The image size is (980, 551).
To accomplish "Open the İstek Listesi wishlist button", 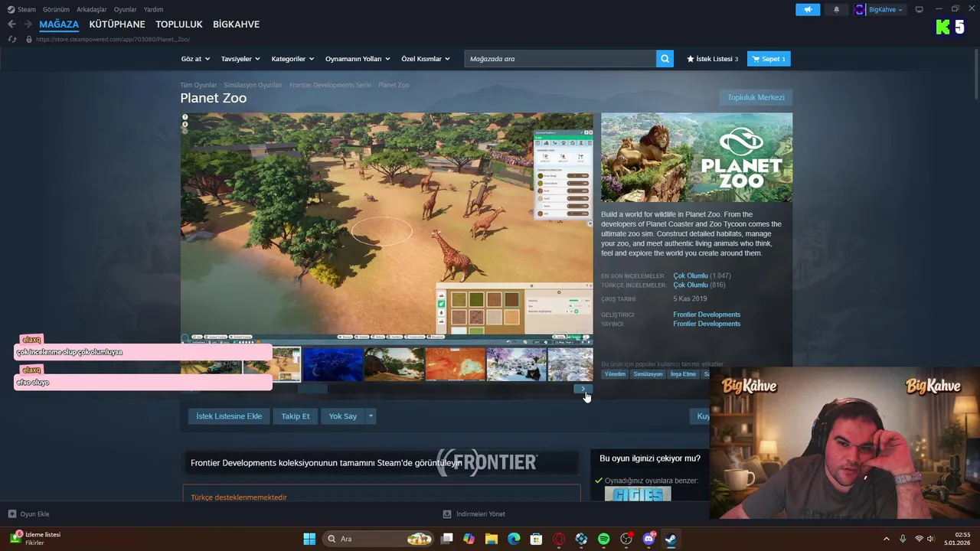I will click(x=713, y=59).
